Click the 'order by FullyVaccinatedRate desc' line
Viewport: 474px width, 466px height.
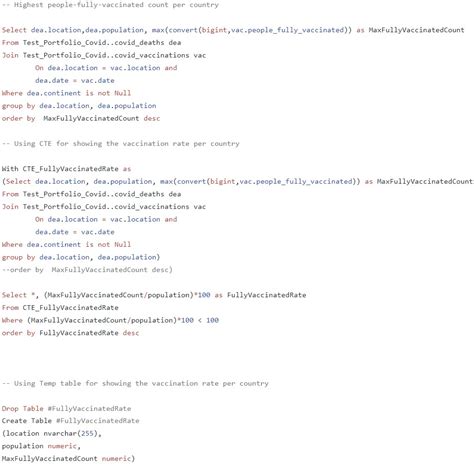(x=70, y=333)
